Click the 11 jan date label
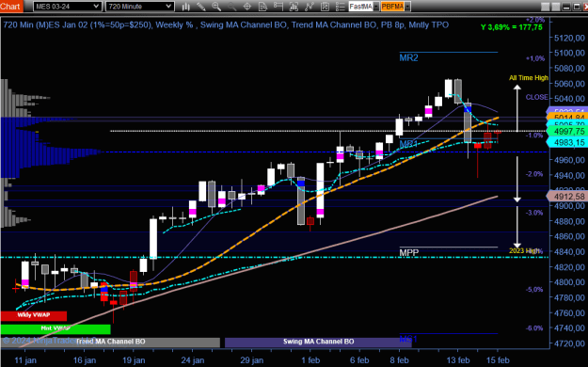The height and width of the screenshot is (367, 588). pyautogui.click(x=25, y=360)
